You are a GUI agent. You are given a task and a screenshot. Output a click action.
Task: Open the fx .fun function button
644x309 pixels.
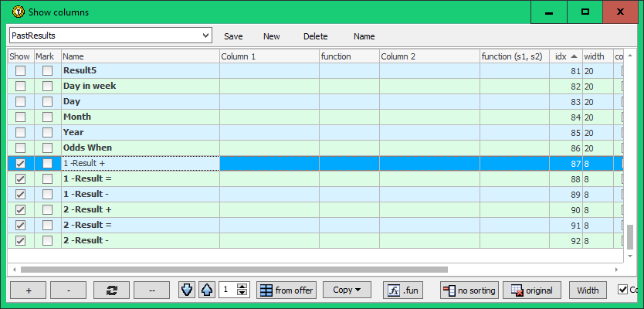403,290
